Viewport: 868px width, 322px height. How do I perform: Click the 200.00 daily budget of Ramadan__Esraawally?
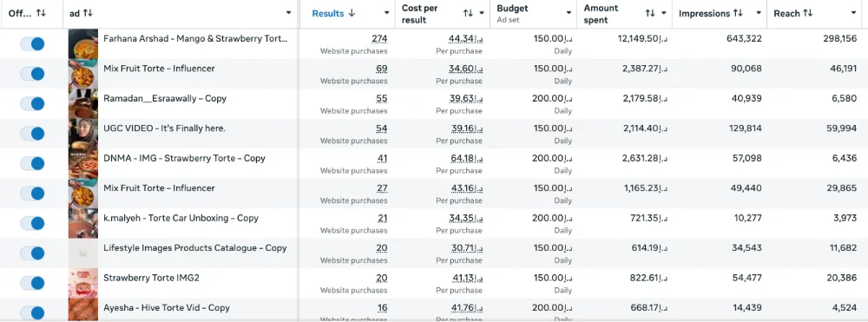552,98
